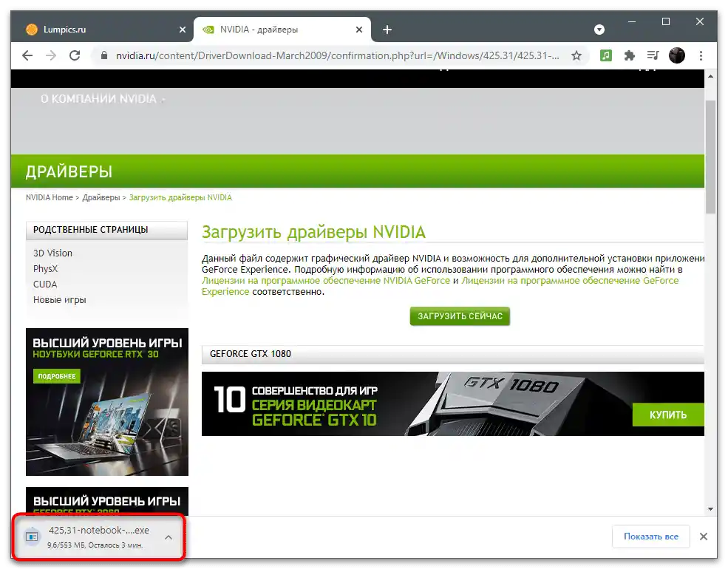
Task: Open the extensions puzzle icon
Action: pos(629,55)
